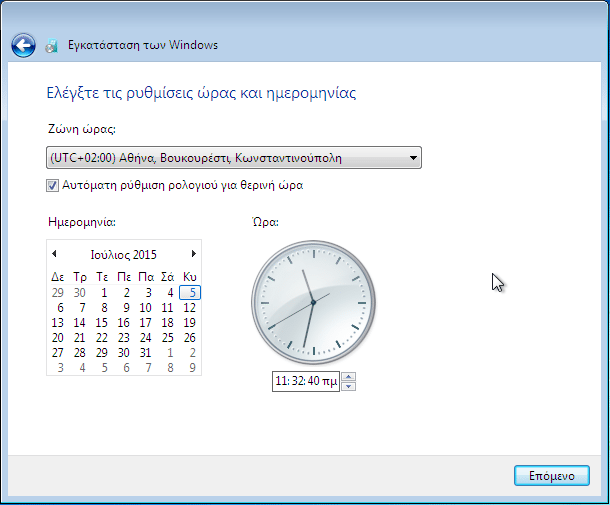
Task: Click the Κυ weekday header
Action: point(190,277)
